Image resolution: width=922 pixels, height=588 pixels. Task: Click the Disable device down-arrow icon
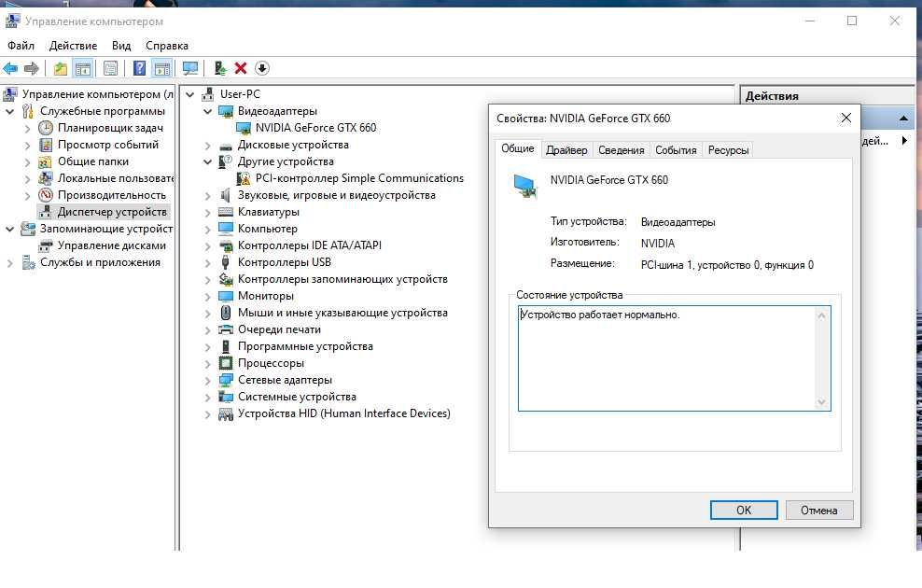click(262, 68)
